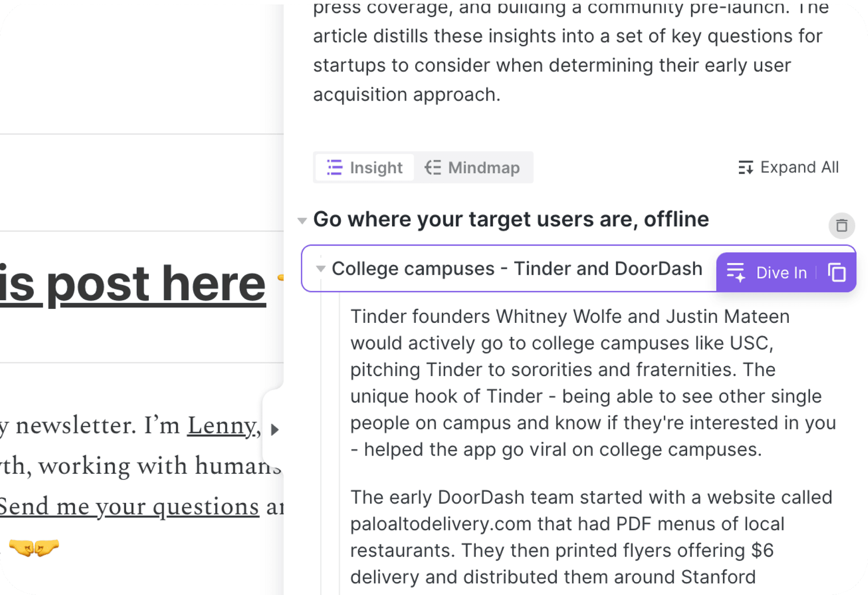Click the Insight list icon
The image size is (868, 595).
[x=335, y=168]
